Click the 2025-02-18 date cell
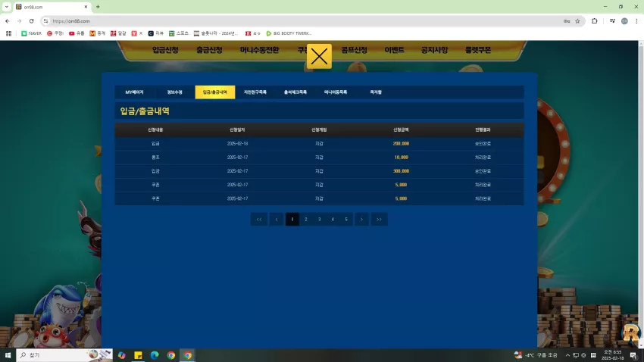The height and width of the screenshot is (362, 644). [237, 144]
